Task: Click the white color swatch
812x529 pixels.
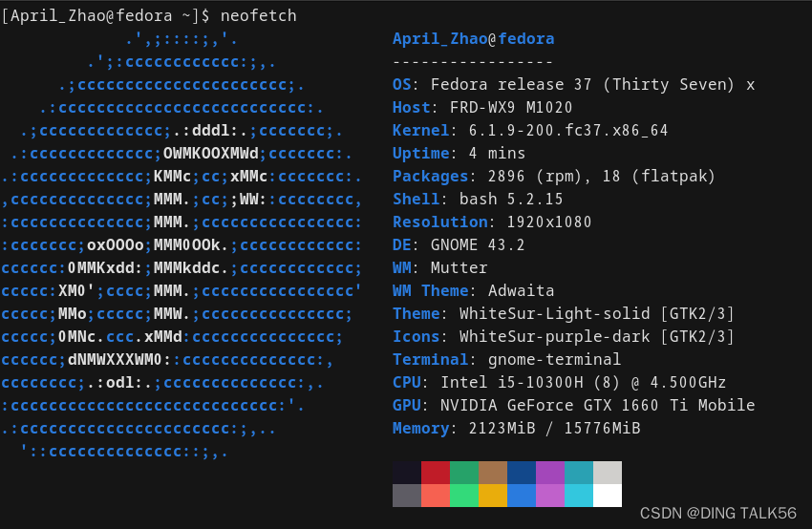Action: (x=608, y=496)
